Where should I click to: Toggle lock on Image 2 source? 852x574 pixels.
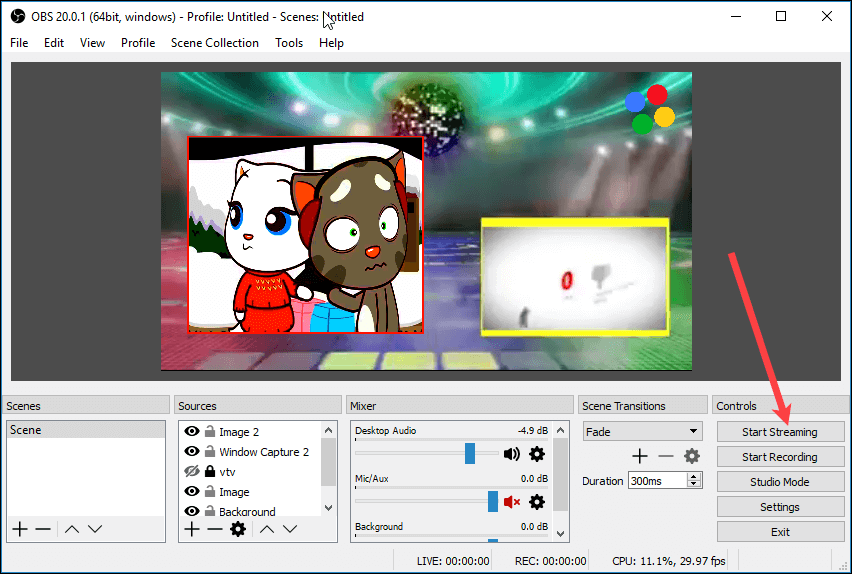(x=210, y=432)
